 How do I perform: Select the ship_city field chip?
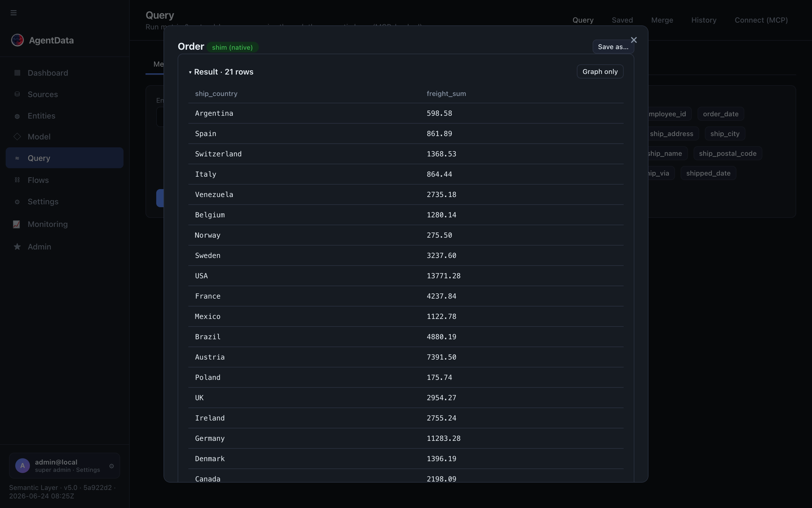coord(725,133)
